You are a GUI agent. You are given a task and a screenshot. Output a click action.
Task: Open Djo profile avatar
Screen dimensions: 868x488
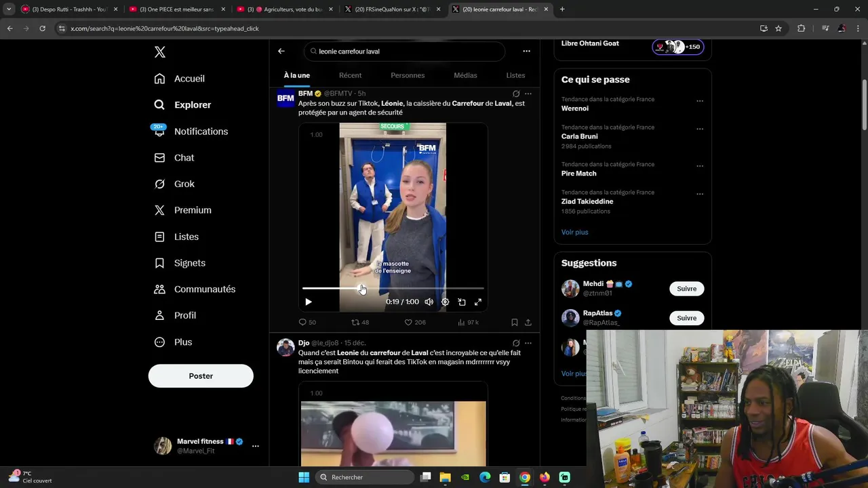pyautogui.click(x=285, y=348)
